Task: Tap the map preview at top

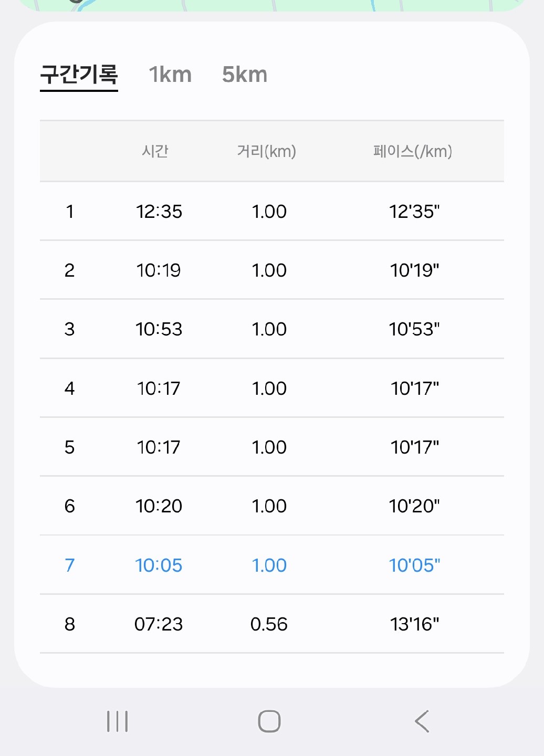Action: point(272,5)
